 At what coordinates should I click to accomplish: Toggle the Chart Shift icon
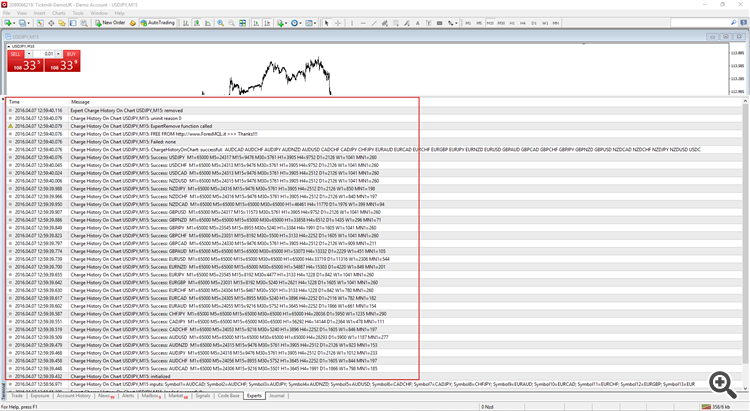[267, 23]
